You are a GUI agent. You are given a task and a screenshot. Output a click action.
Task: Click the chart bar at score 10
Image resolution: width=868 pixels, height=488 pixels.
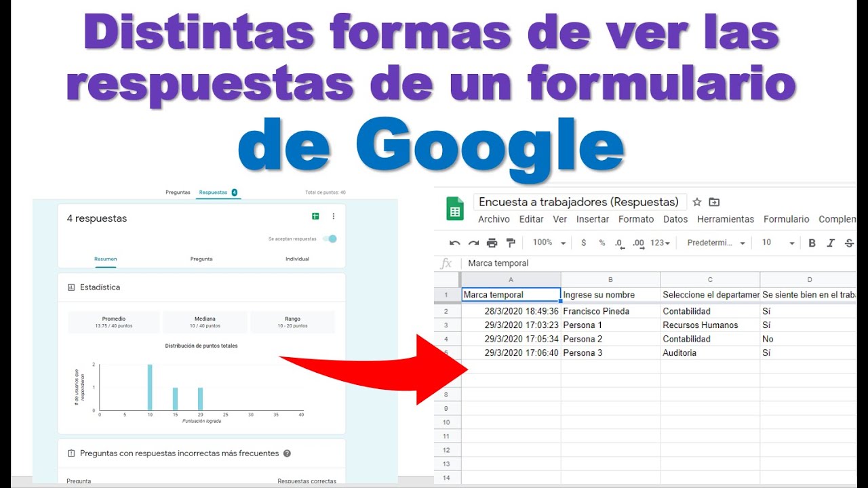(150, 387)
